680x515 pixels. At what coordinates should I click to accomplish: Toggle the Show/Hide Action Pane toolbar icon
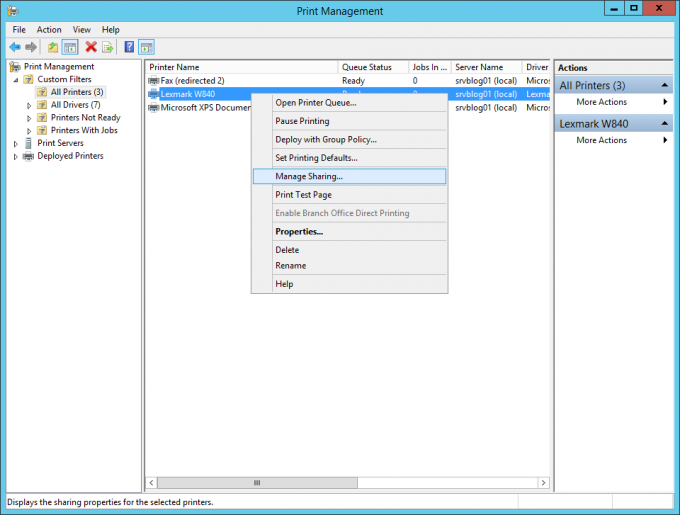[146, 47]
